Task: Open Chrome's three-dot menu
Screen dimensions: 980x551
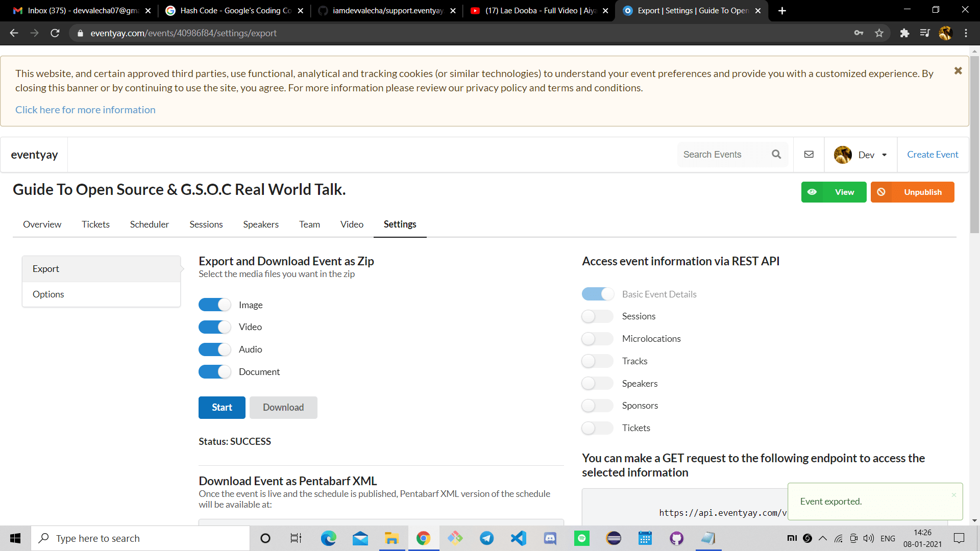Action: (966, 33)
